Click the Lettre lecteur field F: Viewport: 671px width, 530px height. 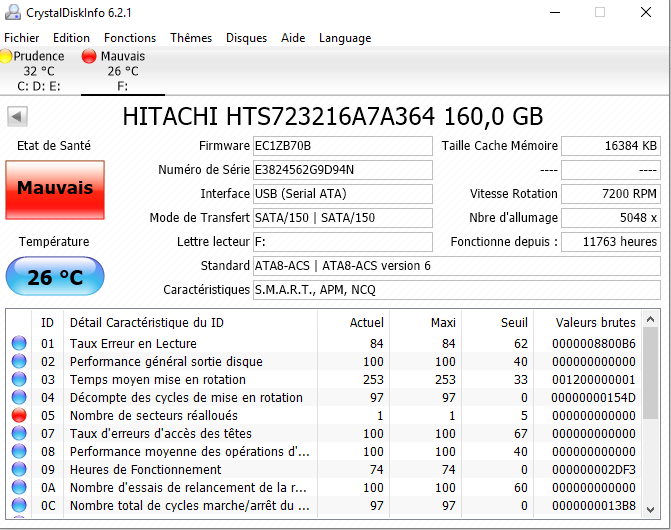[x=343, y=242]
